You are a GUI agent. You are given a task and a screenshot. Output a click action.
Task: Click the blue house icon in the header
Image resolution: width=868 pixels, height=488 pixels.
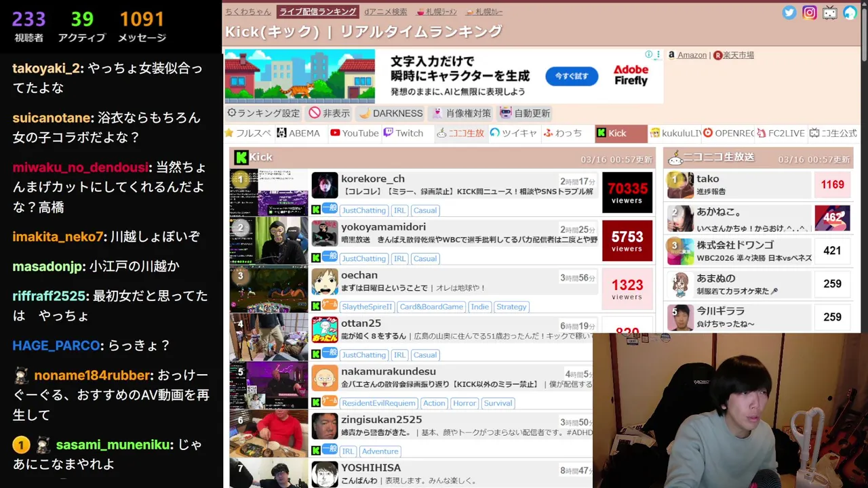tap(850, 12)
